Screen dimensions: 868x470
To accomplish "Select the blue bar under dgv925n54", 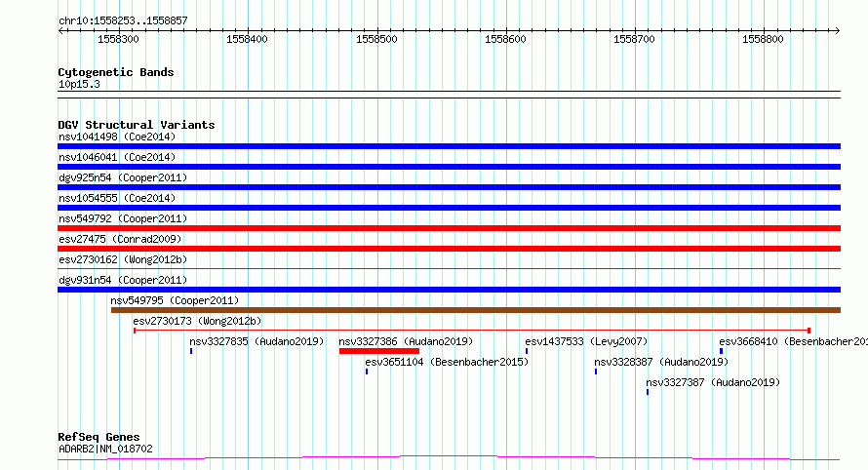I will pyautogui.click(x=449, y=187).
